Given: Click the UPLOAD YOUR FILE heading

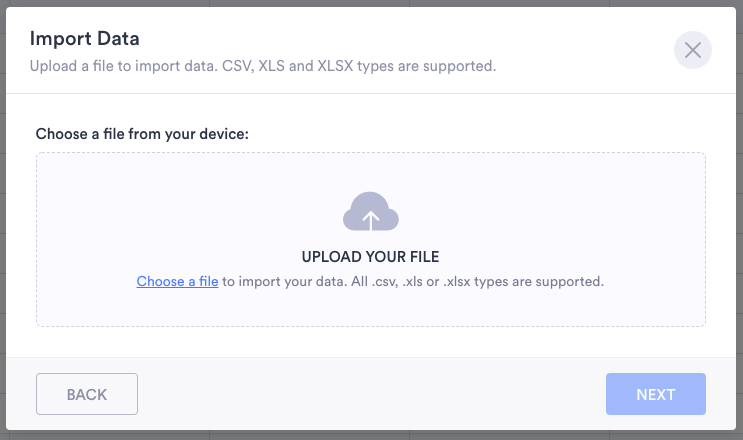Looking at the screenshot, I should point(371,257).
